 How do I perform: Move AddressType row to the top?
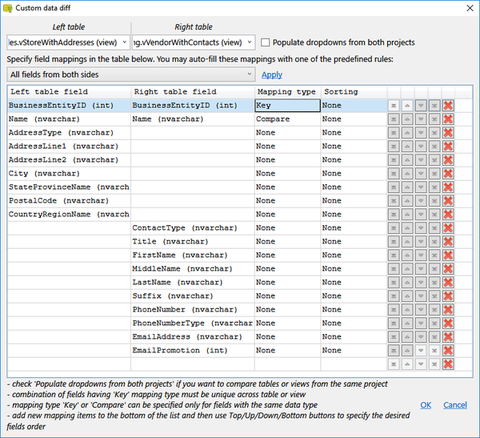pyautogui.click(x=393, y=133)
